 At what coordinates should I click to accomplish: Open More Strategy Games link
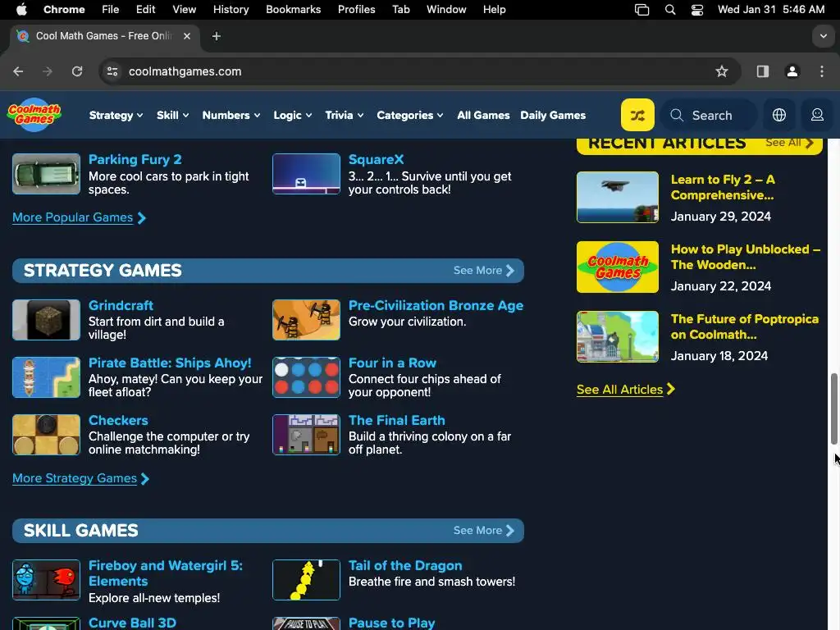[x=80, y=478]
